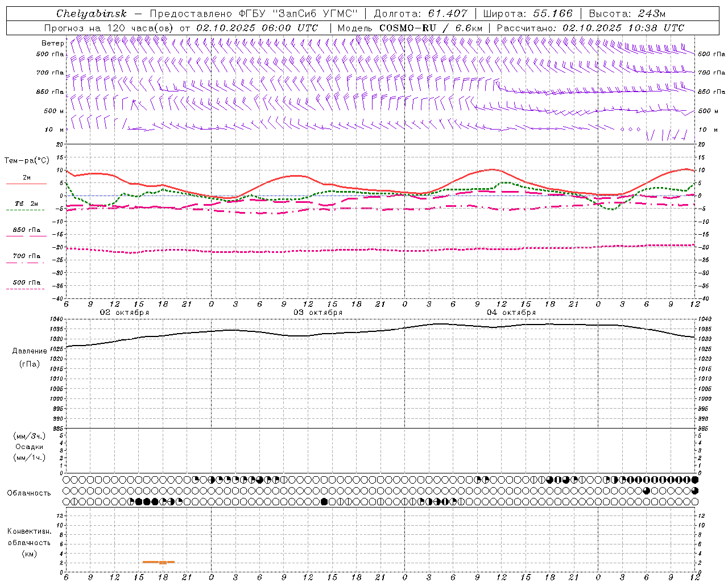The width and height of the screenshot is (728, 582).
Task: Click the "Ветер" wind panel label
Action: tap(52, 43)
